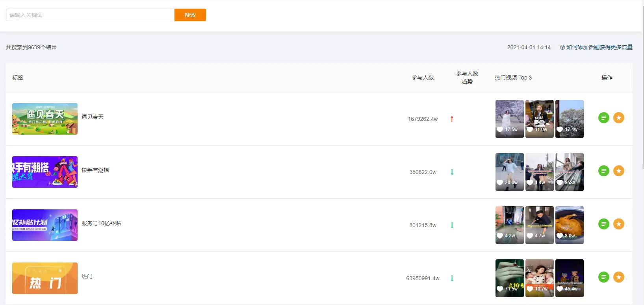Open 热门 video with 45.4w likes

coord(569,278)
